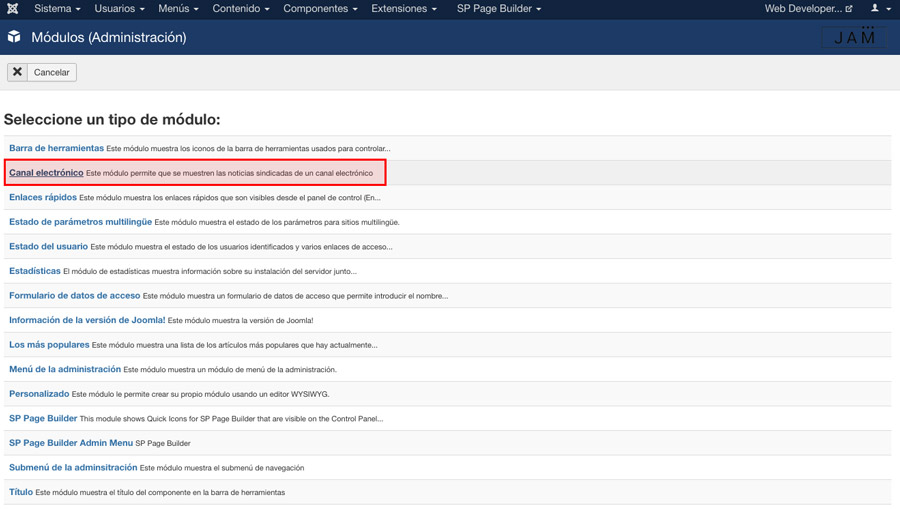Choose the SP Page Builder Admin Menu module
900x509 pixels.
tap(71, 443)
